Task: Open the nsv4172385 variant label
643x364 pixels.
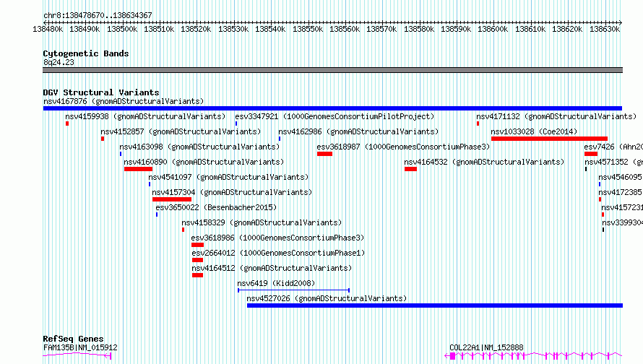Action: pyautogui.click(x=620, y=192)
